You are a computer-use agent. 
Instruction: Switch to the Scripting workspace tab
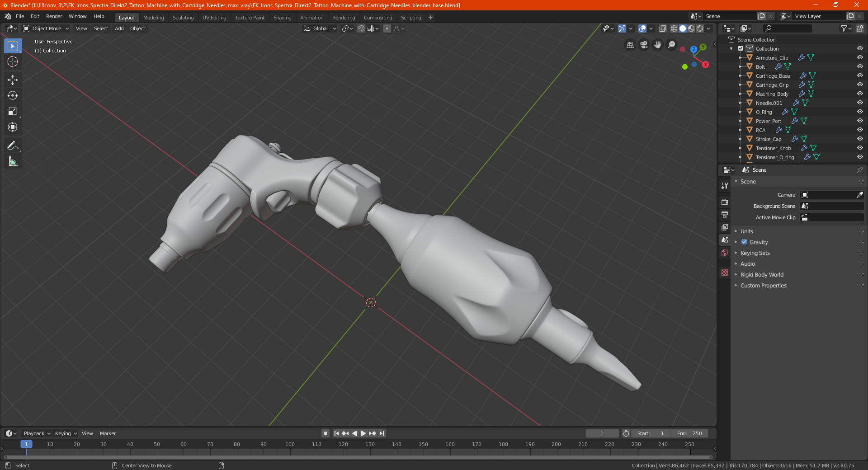click(x=410, y=18)
